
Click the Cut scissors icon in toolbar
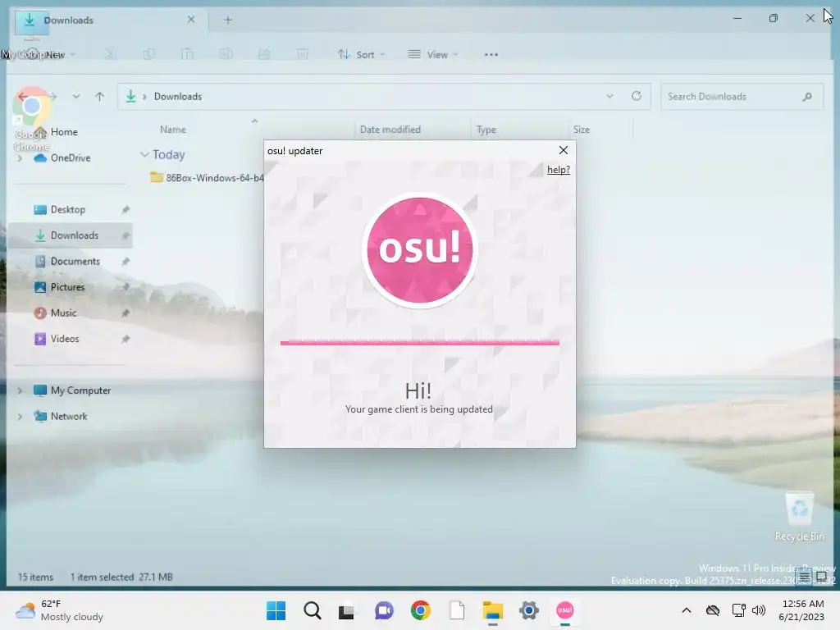tap(110, 54)
